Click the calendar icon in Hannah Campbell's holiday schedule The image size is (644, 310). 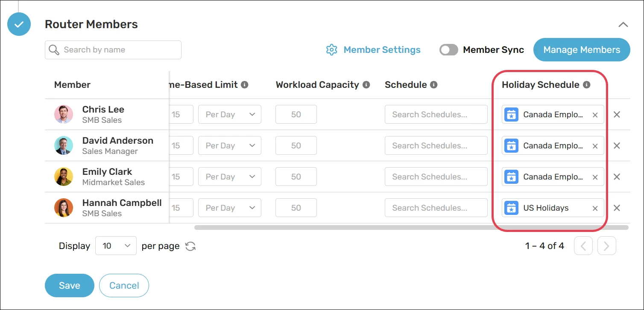click(x=511, y=208)
